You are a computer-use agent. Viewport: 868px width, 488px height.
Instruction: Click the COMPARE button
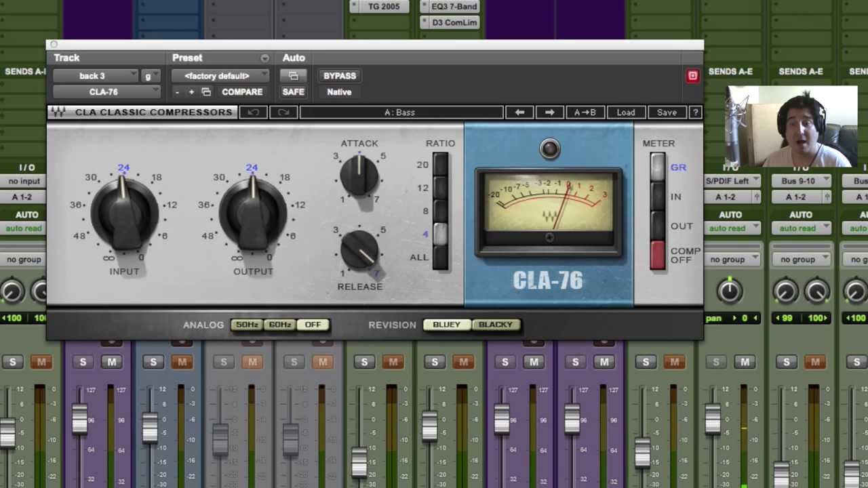click(242, 92)
